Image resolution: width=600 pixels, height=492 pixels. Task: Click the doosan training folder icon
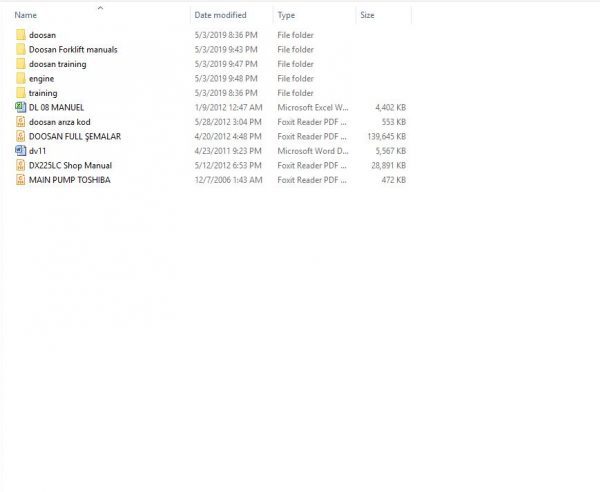(21, 64)
